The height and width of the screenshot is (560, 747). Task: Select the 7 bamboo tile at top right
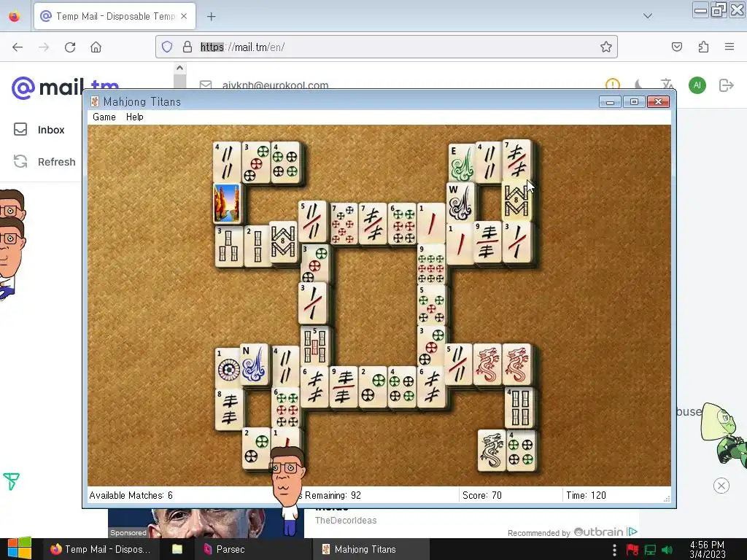click(517, 160)
